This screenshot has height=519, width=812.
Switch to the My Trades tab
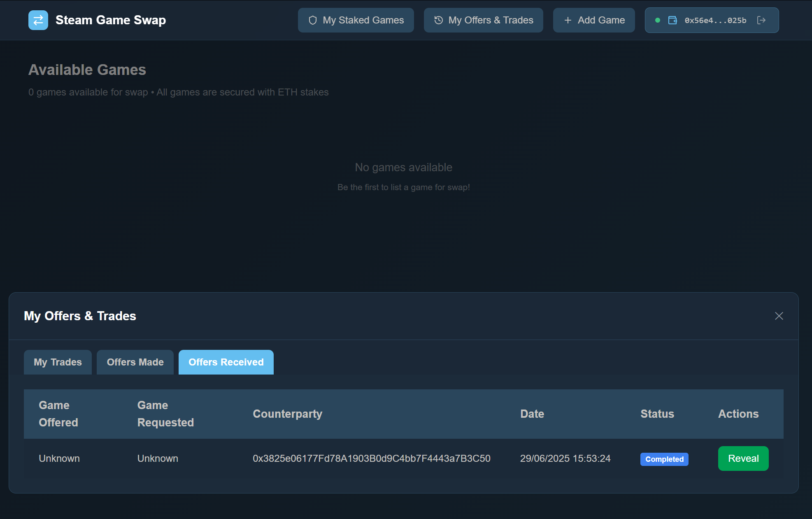coord(58,362)
